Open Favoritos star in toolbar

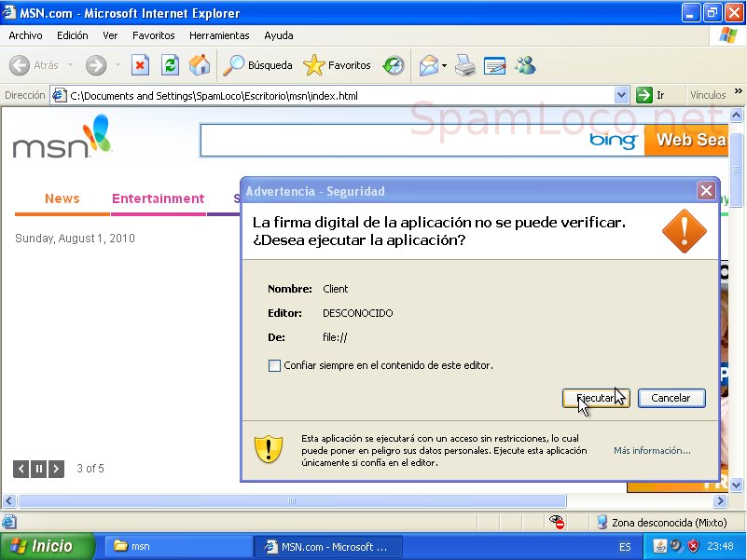pyautogui.click(x=337, y=65)
